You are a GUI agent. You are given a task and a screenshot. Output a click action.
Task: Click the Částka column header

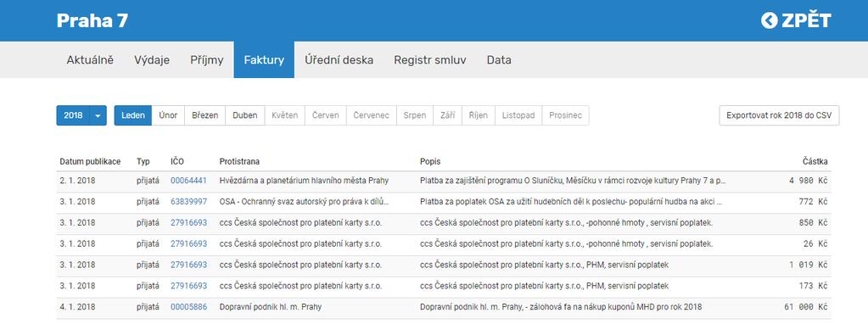815,161
